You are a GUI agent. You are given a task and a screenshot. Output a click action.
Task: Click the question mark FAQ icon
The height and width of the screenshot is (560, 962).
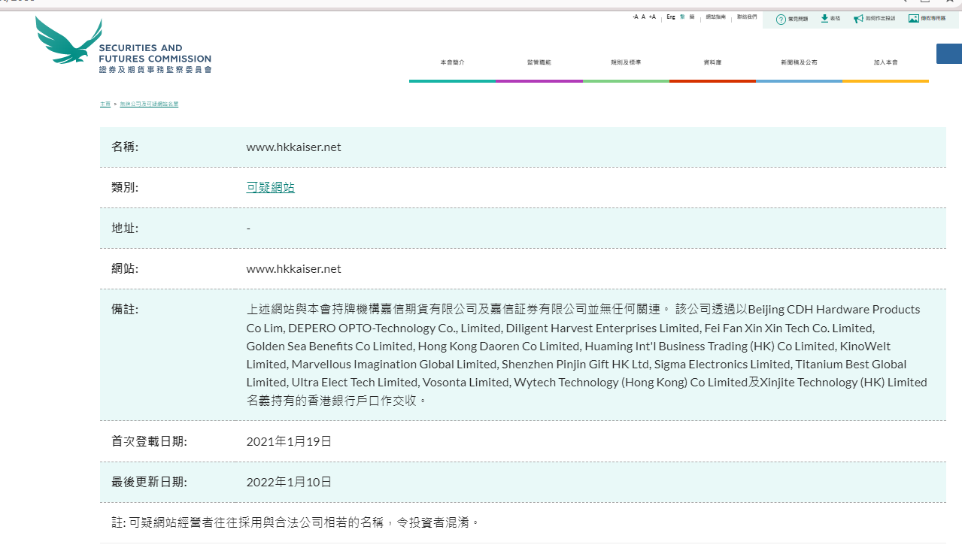781,19
